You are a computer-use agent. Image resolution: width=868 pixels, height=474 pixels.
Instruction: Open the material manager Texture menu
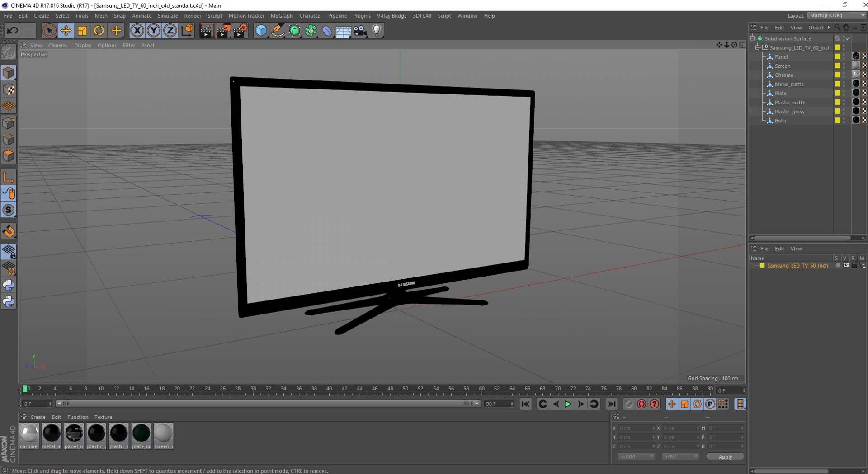click(103, 417)
